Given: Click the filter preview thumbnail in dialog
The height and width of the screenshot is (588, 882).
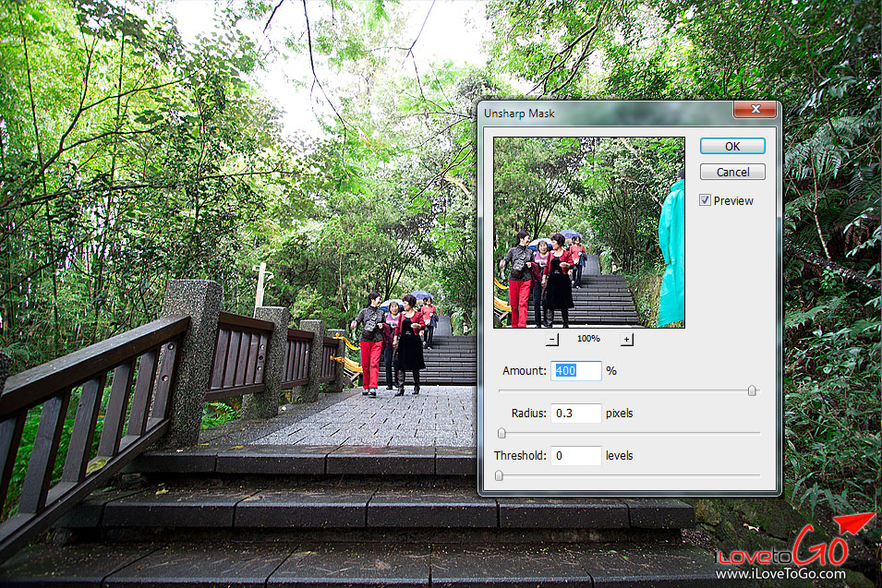Looking at the screenshot, I should [588, 232].
